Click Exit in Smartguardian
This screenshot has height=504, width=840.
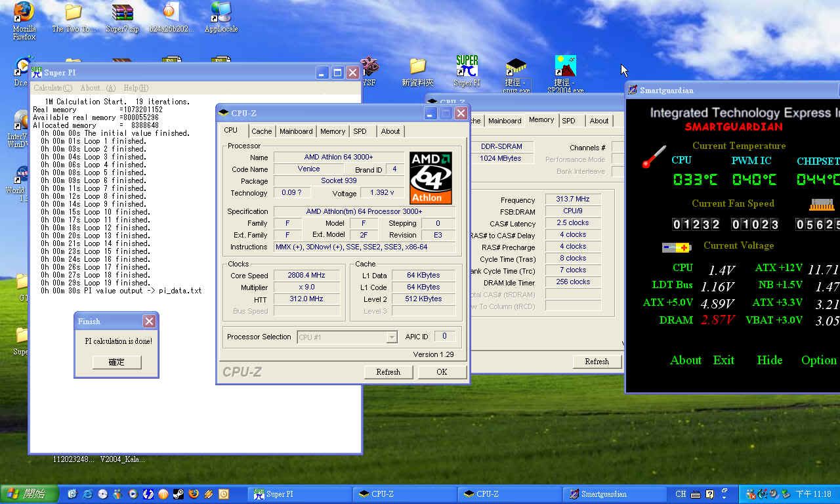tap(724, 360)
